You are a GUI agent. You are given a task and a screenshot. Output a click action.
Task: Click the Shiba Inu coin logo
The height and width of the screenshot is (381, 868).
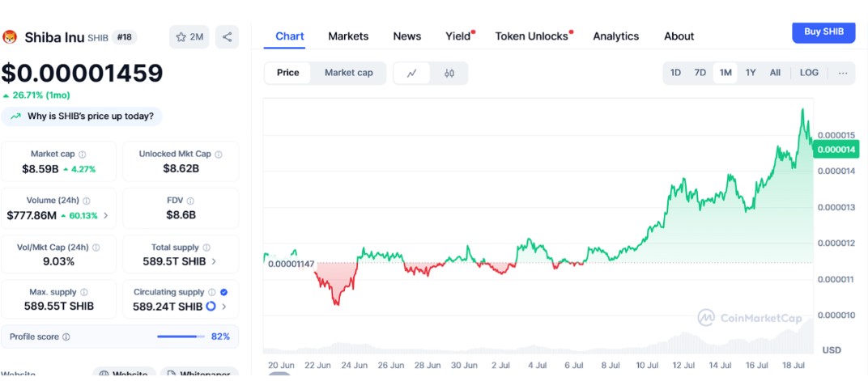pyautogui.click(x=10, y=37)
